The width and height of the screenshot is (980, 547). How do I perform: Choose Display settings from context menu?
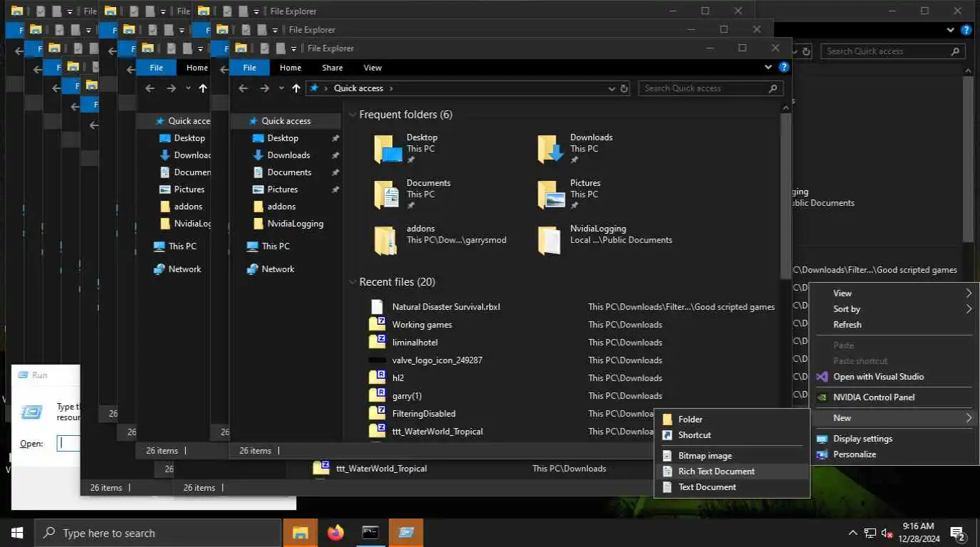895,439
